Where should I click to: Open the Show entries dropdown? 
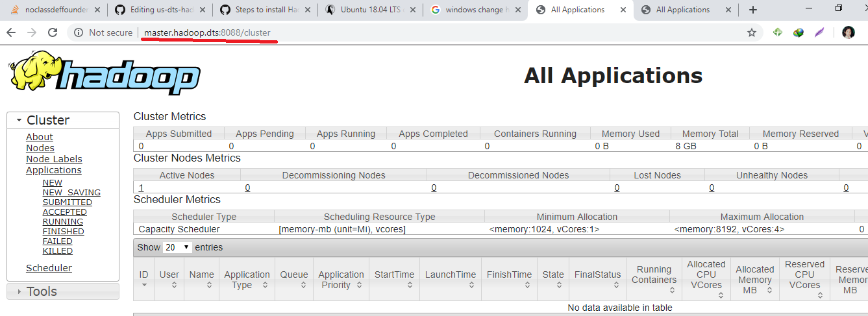point(178,247)
